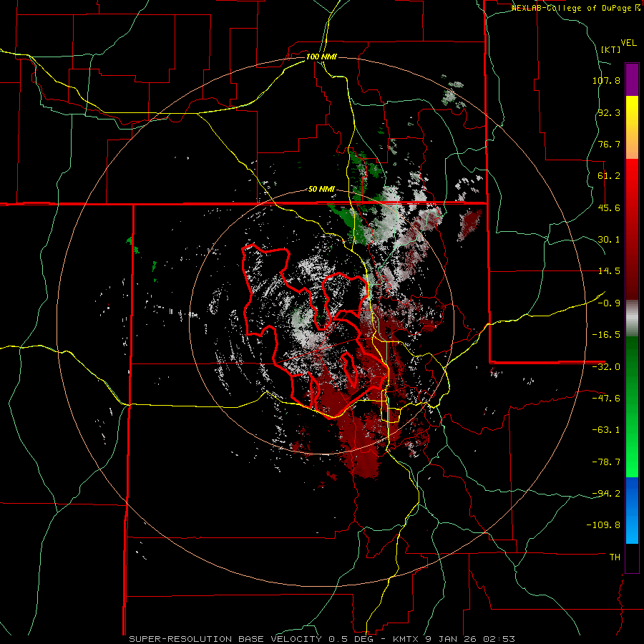Click the [KT] units label
The height and width of the screenshot is (644, 644).
point(611,49)
